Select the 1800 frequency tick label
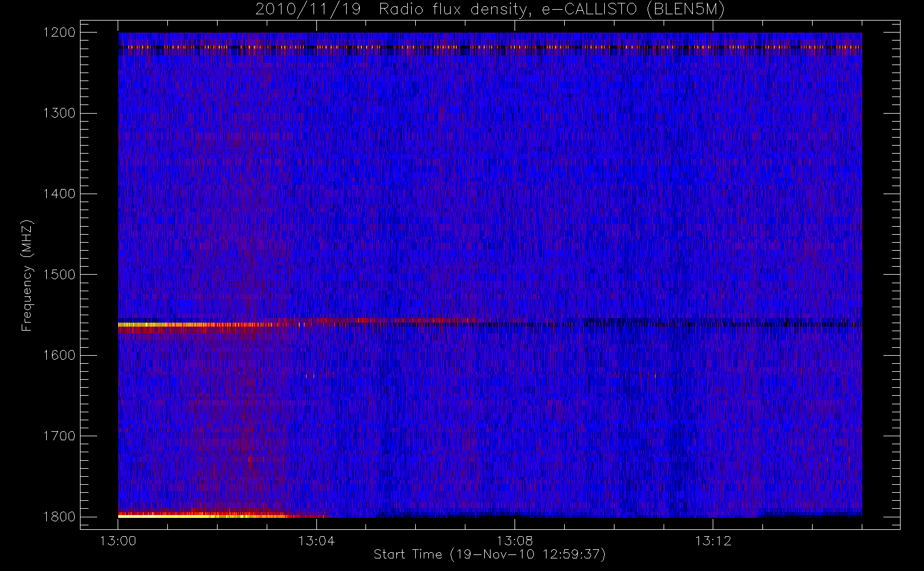The image size is (924, 571). (x=59, y=517)
